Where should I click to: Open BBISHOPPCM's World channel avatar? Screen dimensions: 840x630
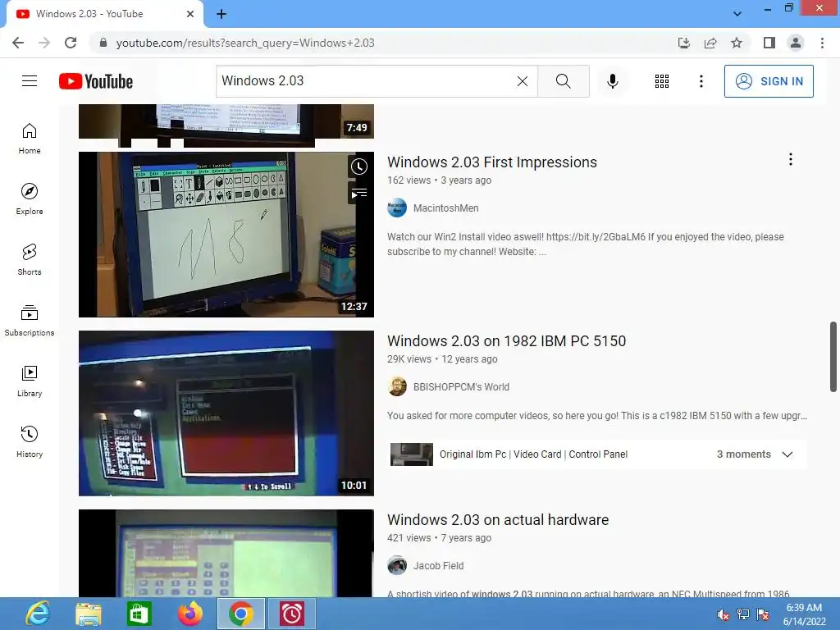(397, 387)
